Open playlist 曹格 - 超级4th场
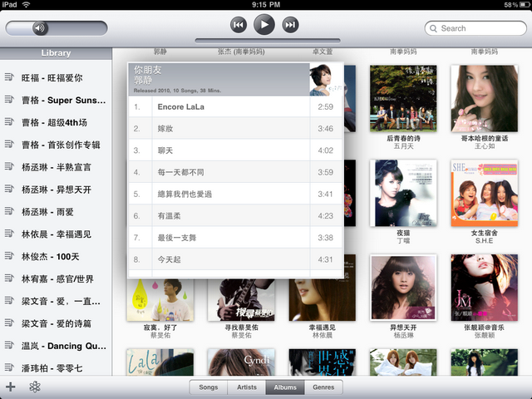Viewport: 532px width, 399px height. [56, 122]
